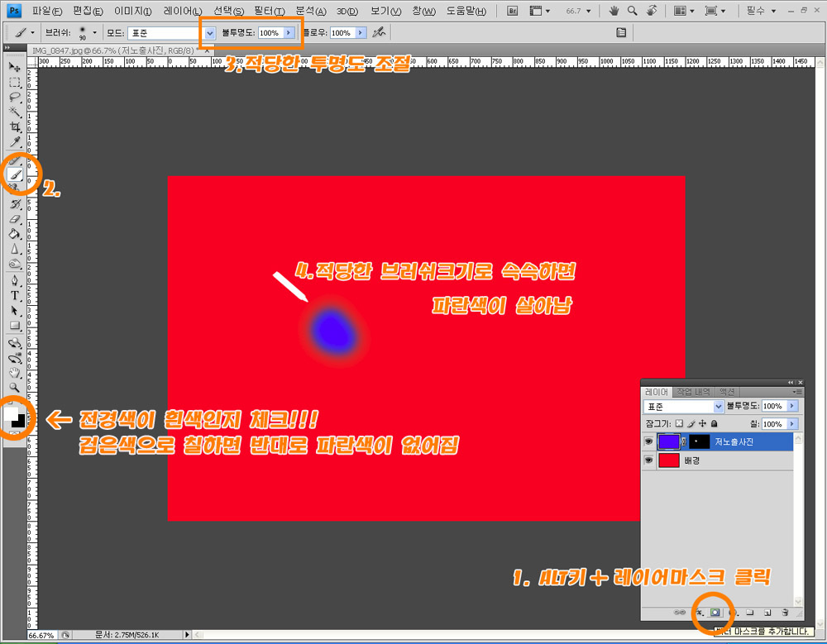Select the Magic Wand tool
This screenshot has height=644, width=827.
(15, 112)
